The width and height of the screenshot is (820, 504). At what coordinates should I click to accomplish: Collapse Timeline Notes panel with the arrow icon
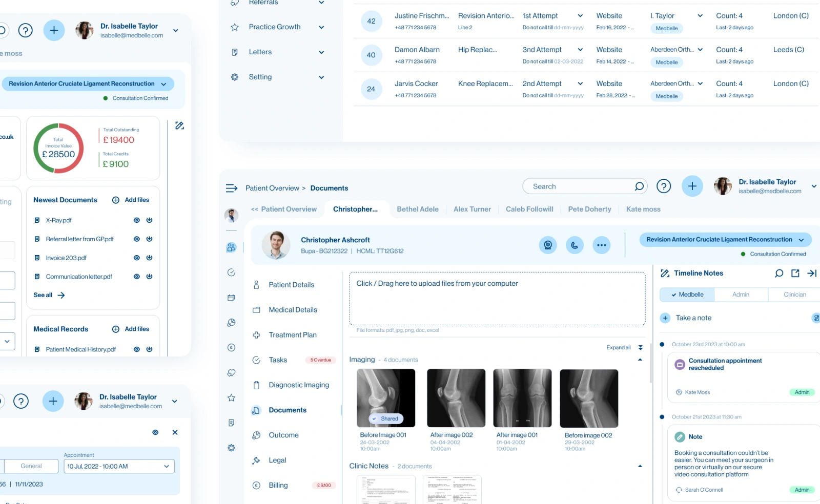[812, 273]
